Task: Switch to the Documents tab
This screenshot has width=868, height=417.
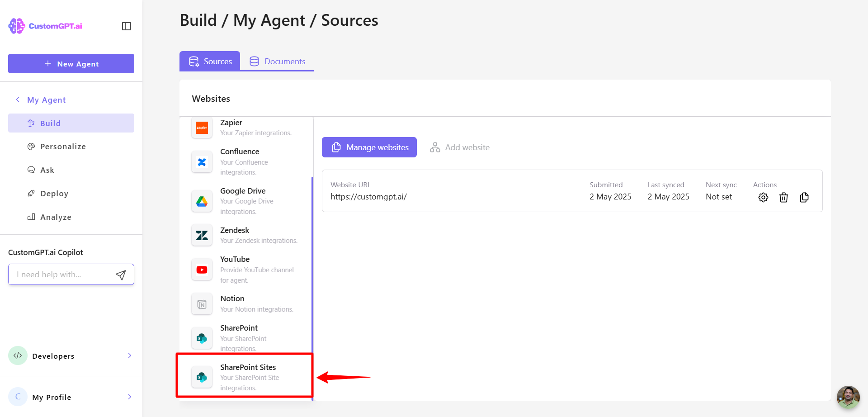Action: pos(277,61)
